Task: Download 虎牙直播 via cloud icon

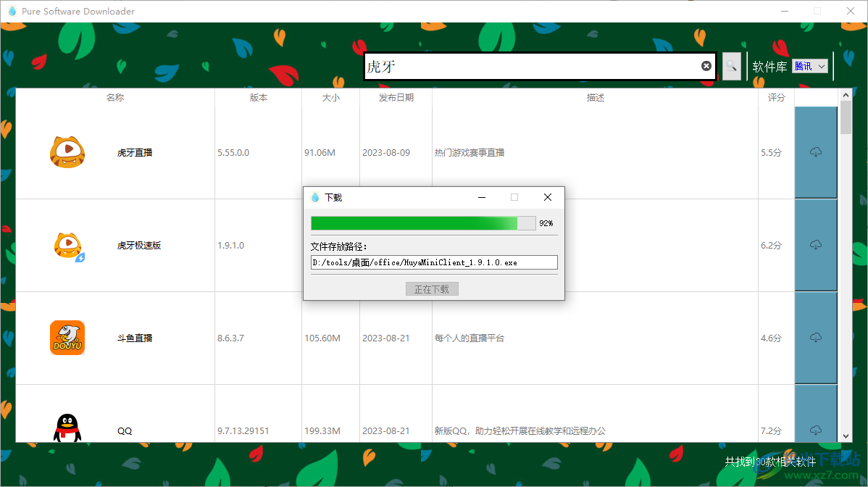Action: 815,152
